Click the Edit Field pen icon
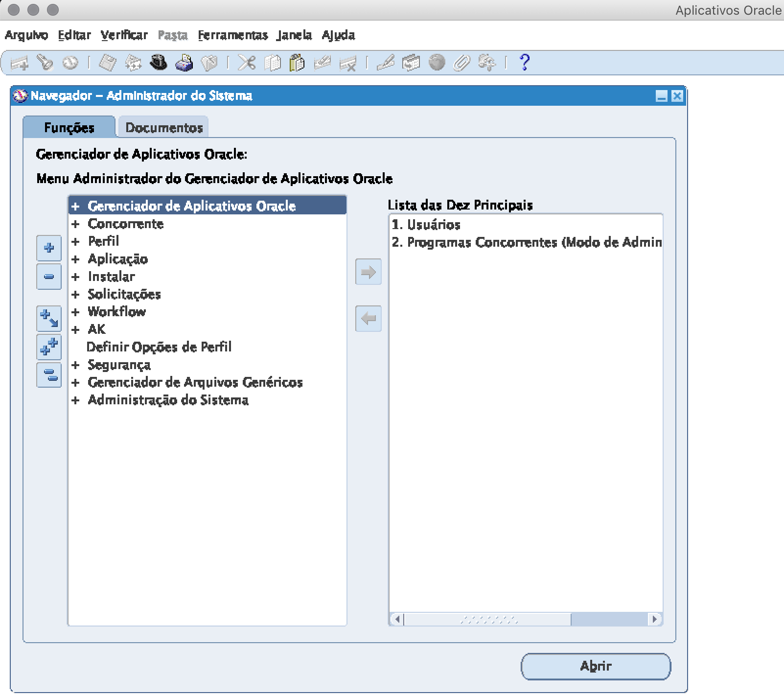 click(386, 63)
